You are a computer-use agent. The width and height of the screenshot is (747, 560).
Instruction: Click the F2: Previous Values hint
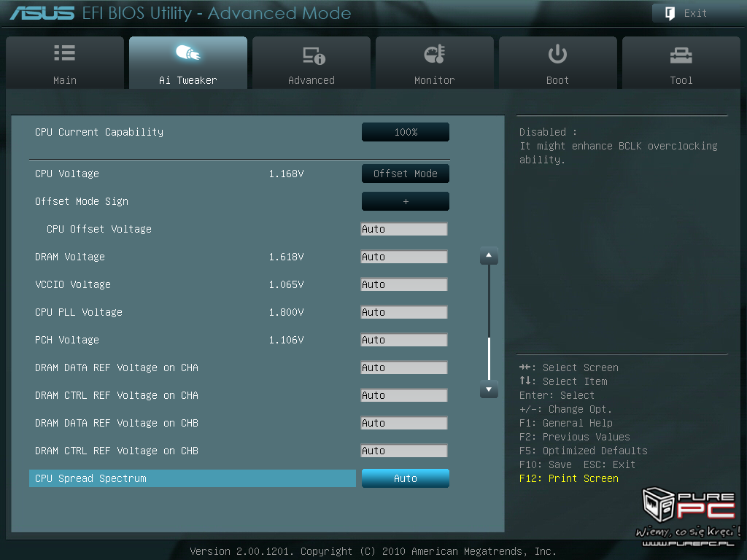point(575,437)
